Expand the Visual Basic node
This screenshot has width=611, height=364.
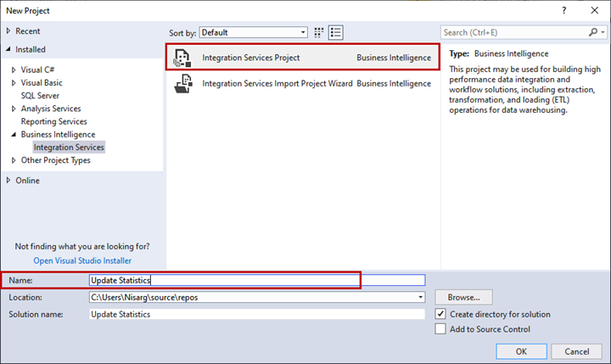[14, 82]
